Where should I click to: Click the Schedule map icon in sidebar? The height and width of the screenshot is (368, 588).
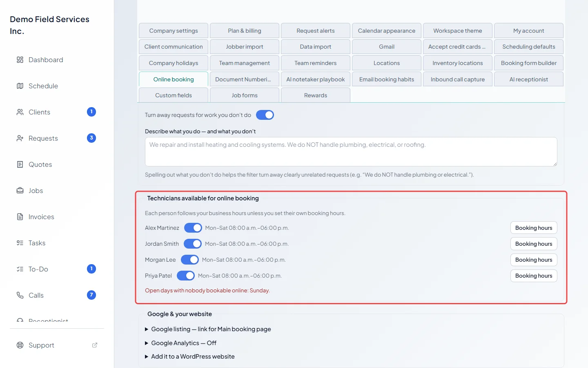coord(20,86)
